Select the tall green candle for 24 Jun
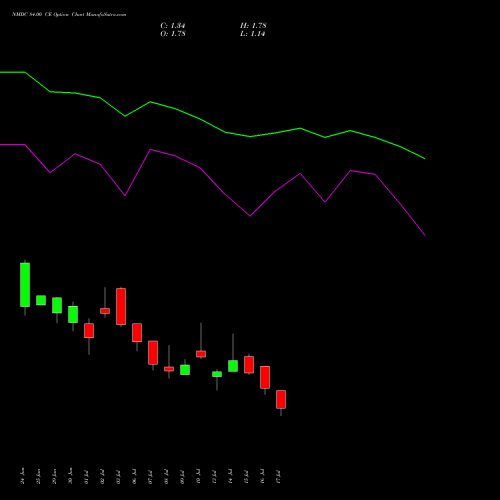 point(25,285)
